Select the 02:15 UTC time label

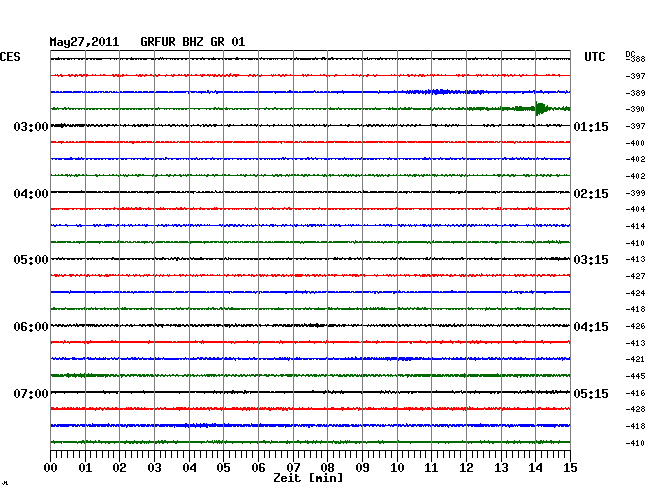(591, 194)
